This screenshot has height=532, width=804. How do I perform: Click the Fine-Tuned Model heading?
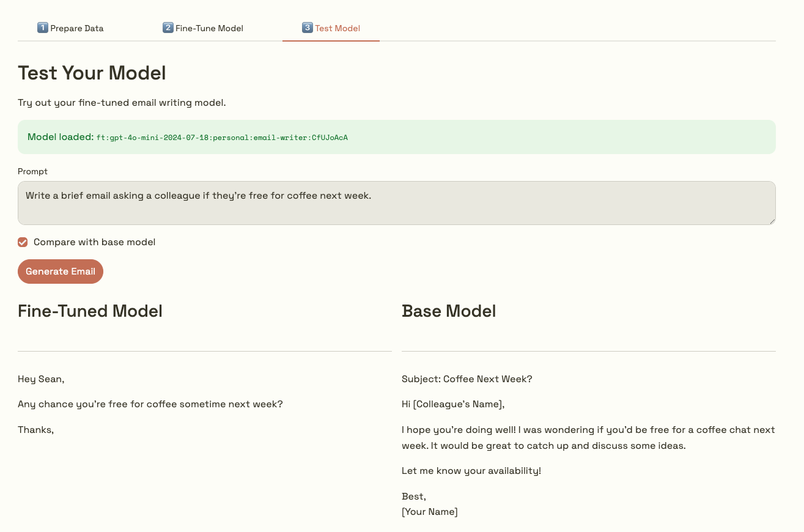pyautogui.click(x=90, y=311)
